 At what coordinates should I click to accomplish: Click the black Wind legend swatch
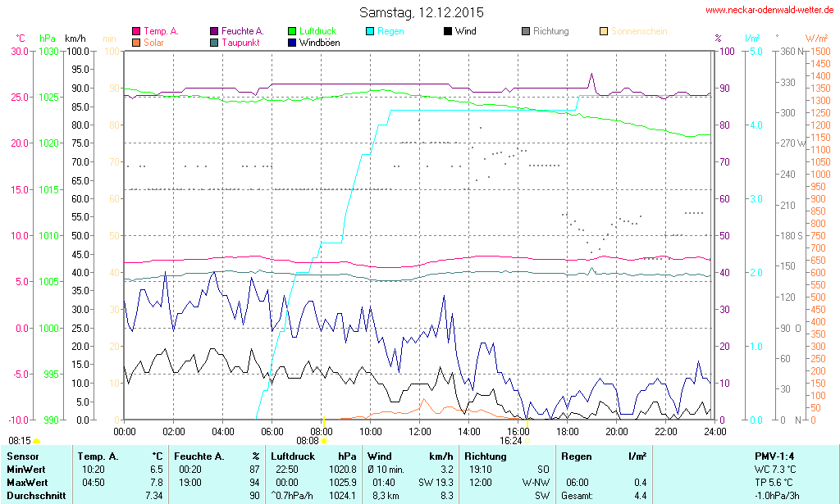pos(448,32)
